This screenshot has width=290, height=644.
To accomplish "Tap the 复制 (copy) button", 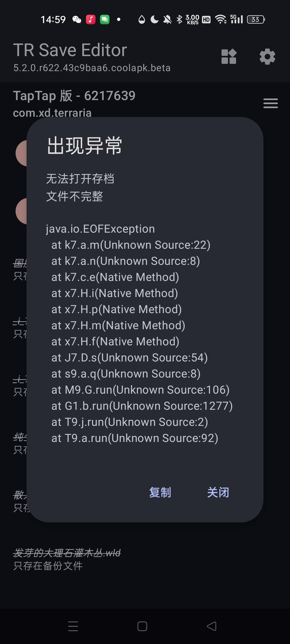I will [160, 492].
